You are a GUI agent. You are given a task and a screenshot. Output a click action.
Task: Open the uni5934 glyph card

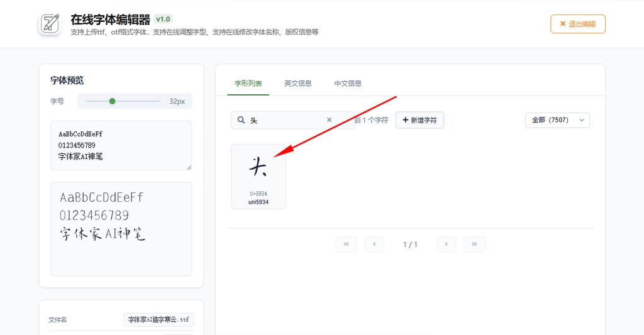coord(258,177)
